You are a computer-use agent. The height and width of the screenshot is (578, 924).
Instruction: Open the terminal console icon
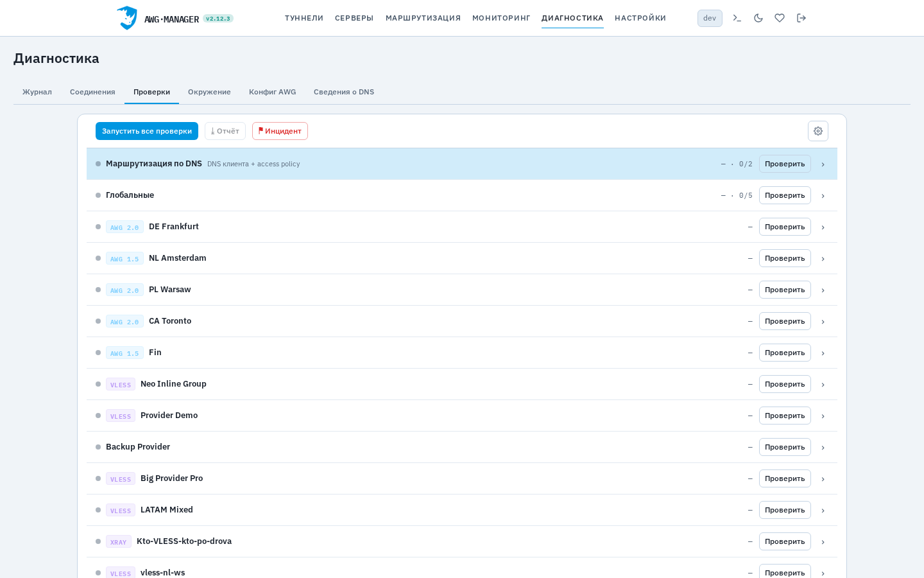[x=737, y=18]
